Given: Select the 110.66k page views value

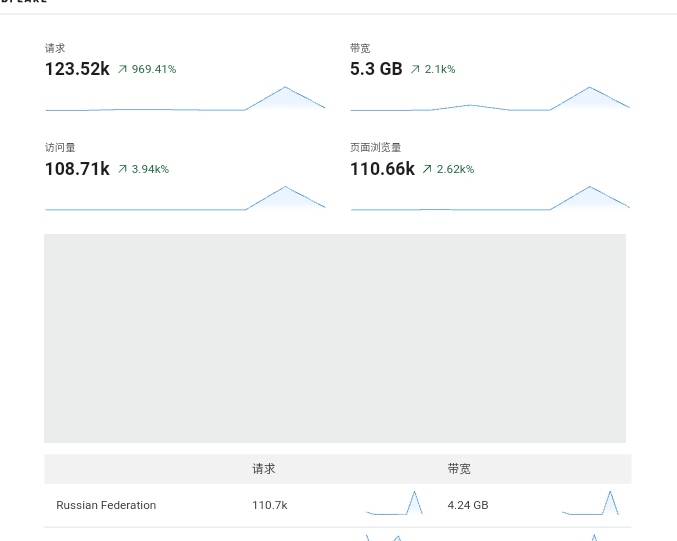Looking at the screenshot, I should click(x=382, y=169).
